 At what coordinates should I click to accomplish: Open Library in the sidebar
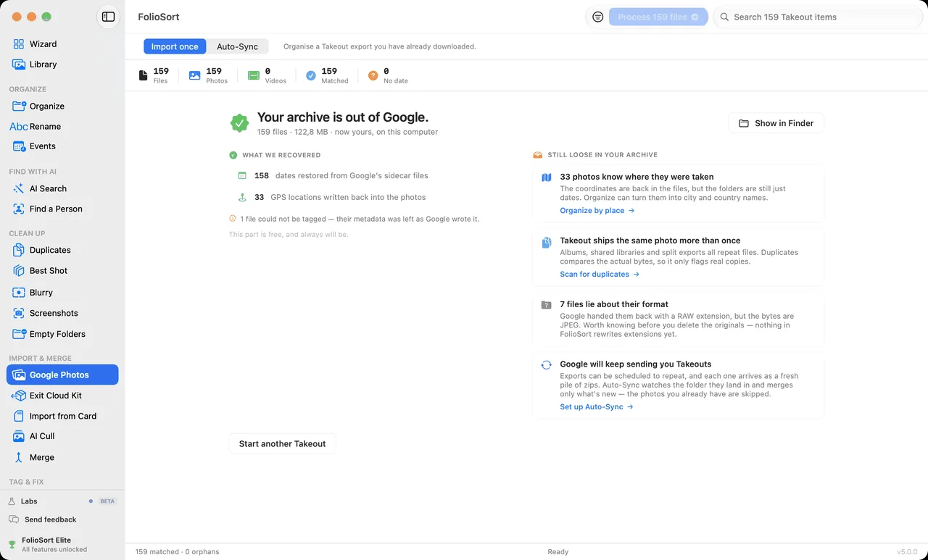point(62,64)
